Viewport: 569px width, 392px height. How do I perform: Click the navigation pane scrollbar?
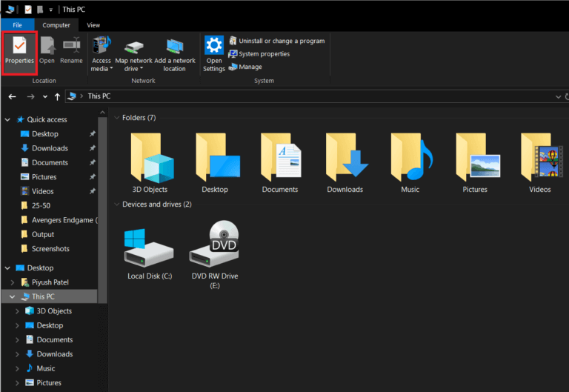[x=103, y=210]
